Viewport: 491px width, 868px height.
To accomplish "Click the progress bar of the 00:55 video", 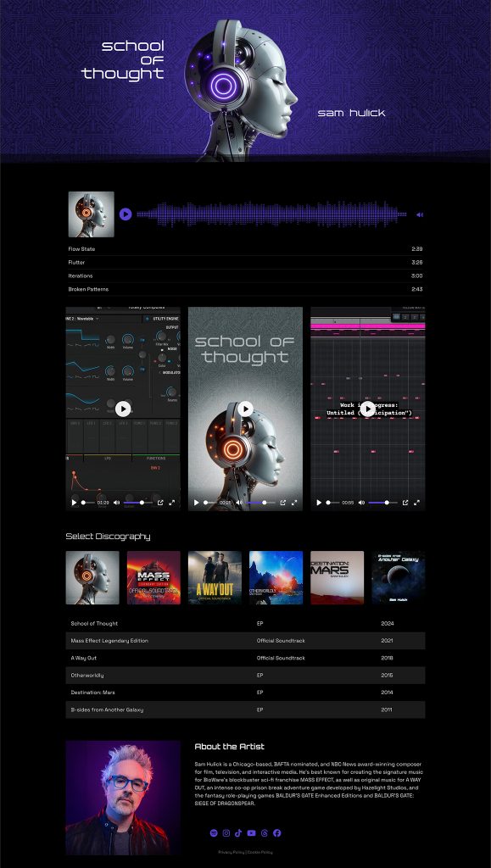I will point(332,503).
